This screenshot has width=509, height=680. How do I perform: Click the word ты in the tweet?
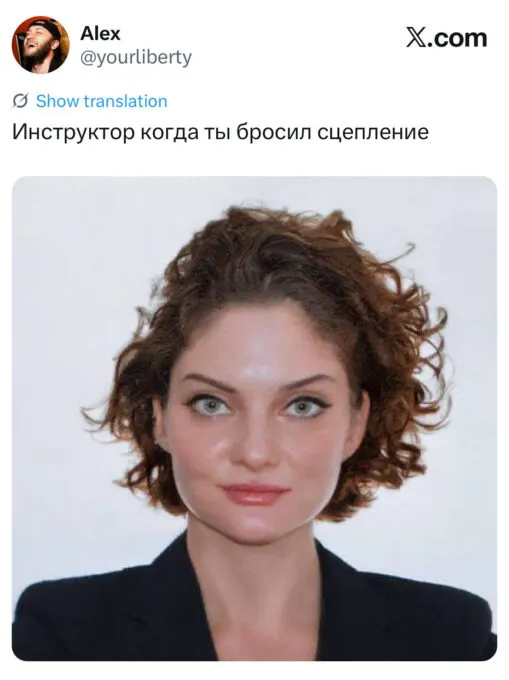tap(218, 133)
